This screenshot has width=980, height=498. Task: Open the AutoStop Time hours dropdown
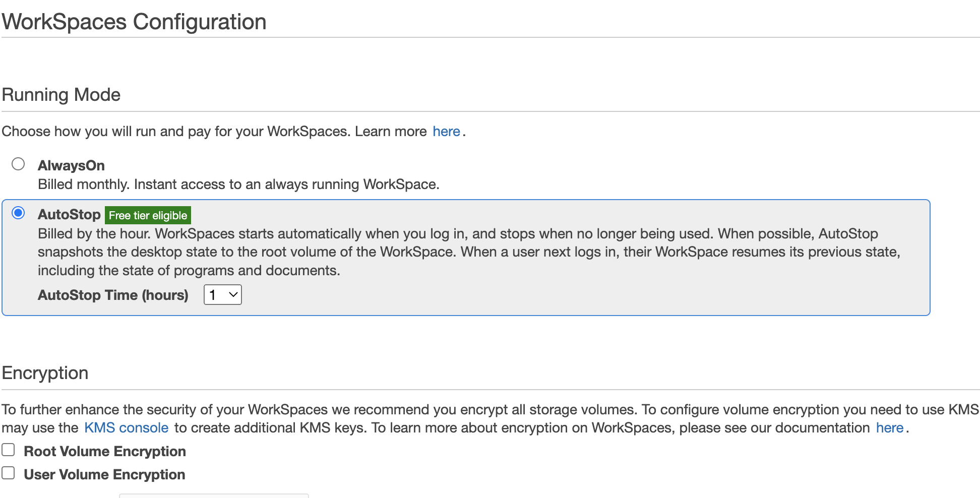223,295
